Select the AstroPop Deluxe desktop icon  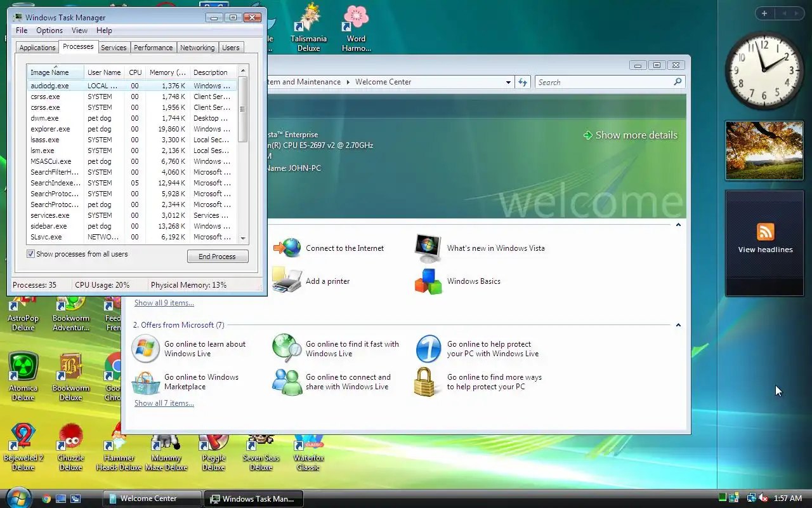[23, 315]
